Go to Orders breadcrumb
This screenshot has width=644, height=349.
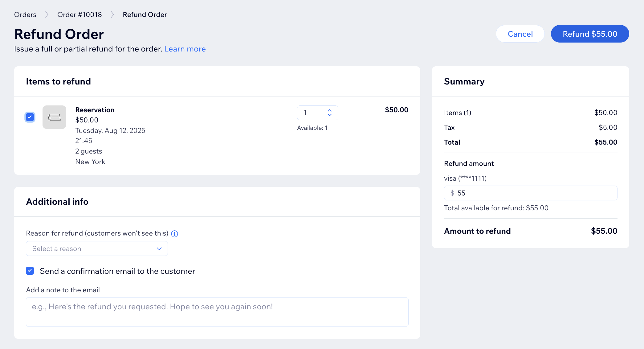pyautogui.click(x=25, y=15)
